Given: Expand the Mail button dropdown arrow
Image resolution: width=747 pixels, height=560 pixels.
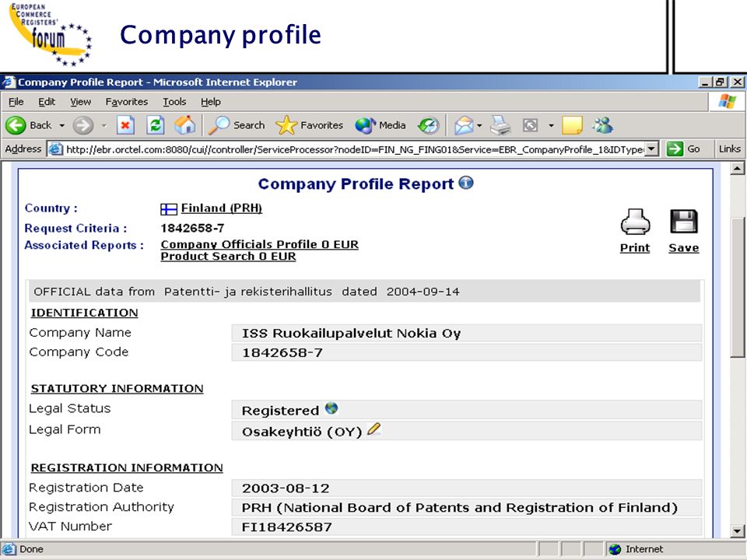Looking at the screenshot, I should [479, 126].
